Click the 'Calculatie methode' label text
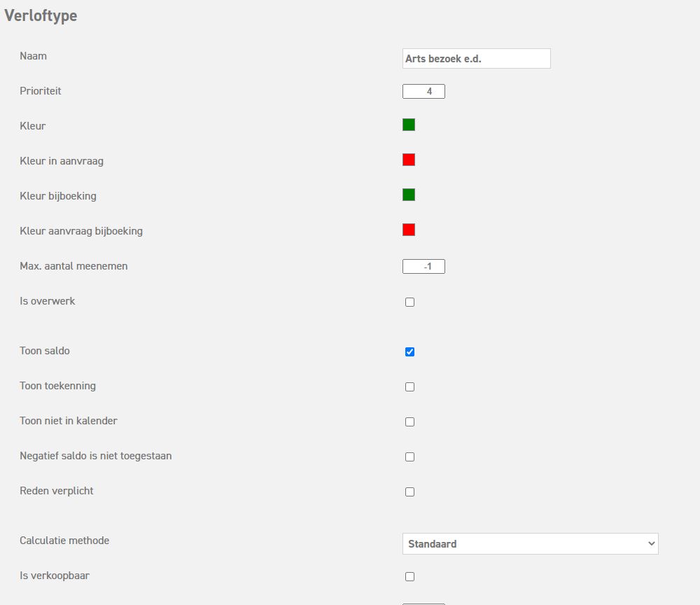Screen dimensions: 700x605 pyautogui.click(x=64, y=541)
